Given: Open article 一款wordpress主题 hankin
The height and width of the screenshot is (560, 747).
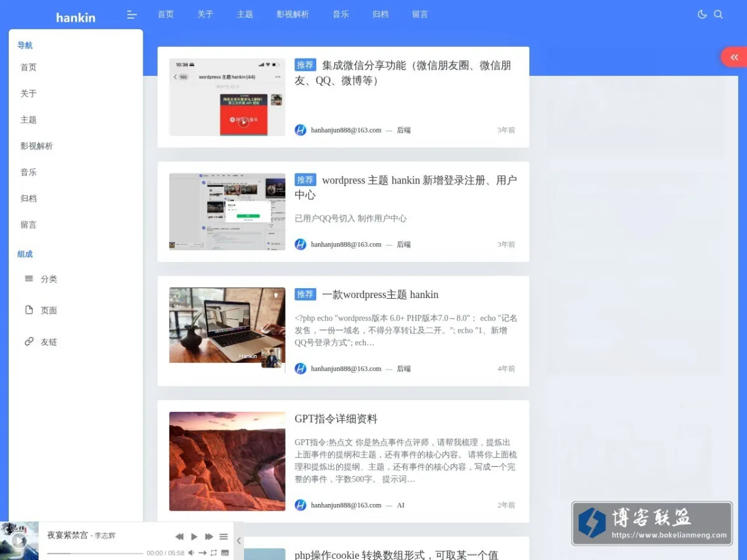Looking at the screenshot, I should (x=380, y=294).
